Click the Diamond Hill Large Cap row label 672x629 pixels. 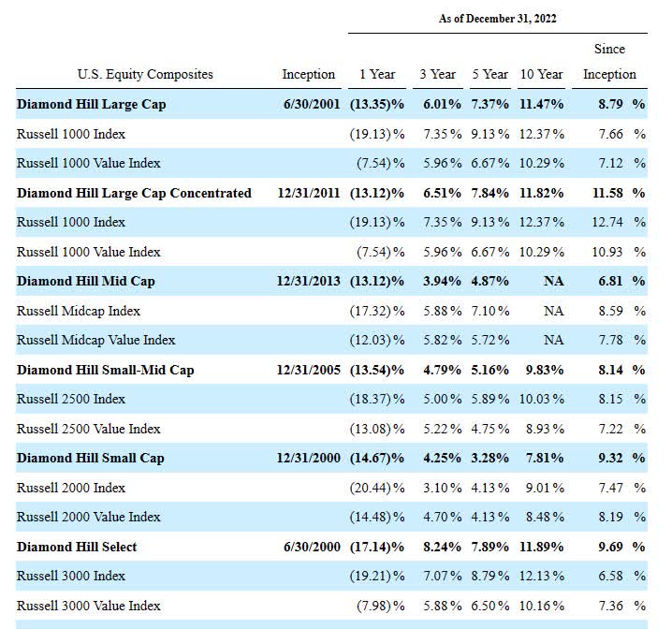[92, 105]
